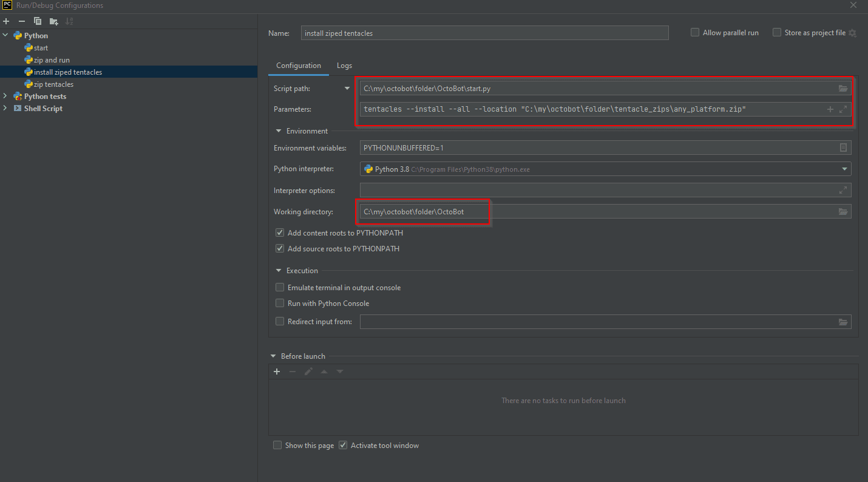868x482 pixels.
Task: Browse for the working directory folder
Action: coord(843,211)
